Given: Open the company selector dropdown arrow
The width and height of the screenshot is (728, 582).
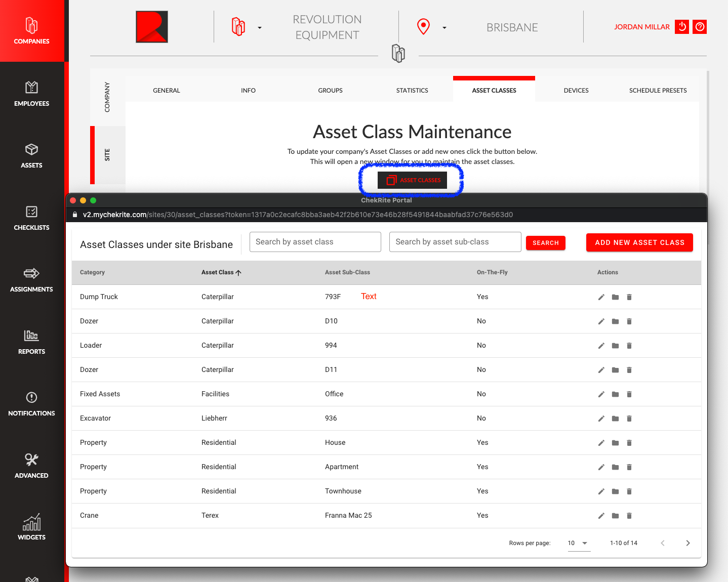Looking at the screenshot, I should tap(260, 28).
